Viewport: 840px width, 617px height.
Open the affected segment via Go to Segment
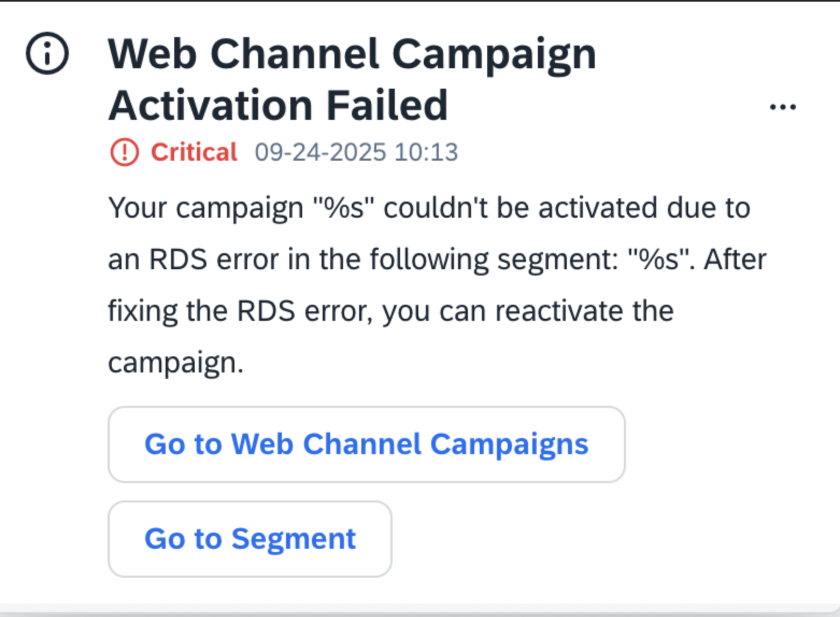pos(251,539)
